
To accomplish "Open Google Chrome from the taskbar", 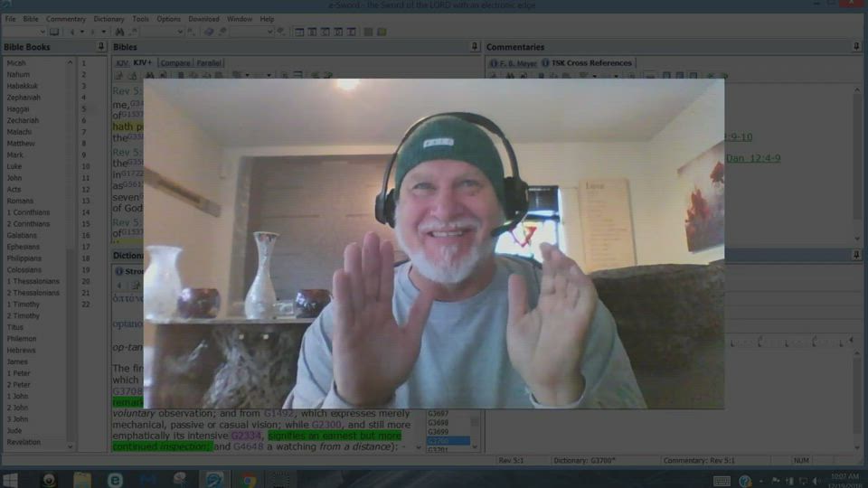I will coord(248,480).
